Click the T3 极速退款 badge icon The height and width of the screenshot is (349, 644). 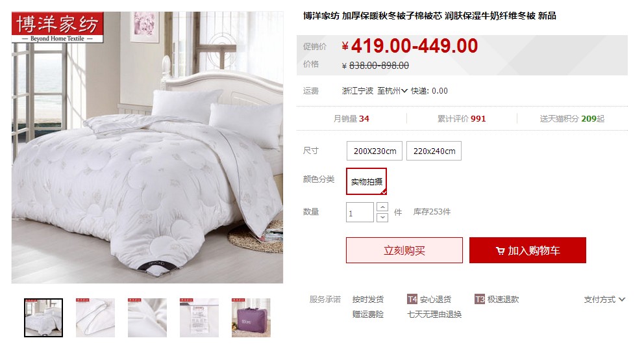[479, 299]
